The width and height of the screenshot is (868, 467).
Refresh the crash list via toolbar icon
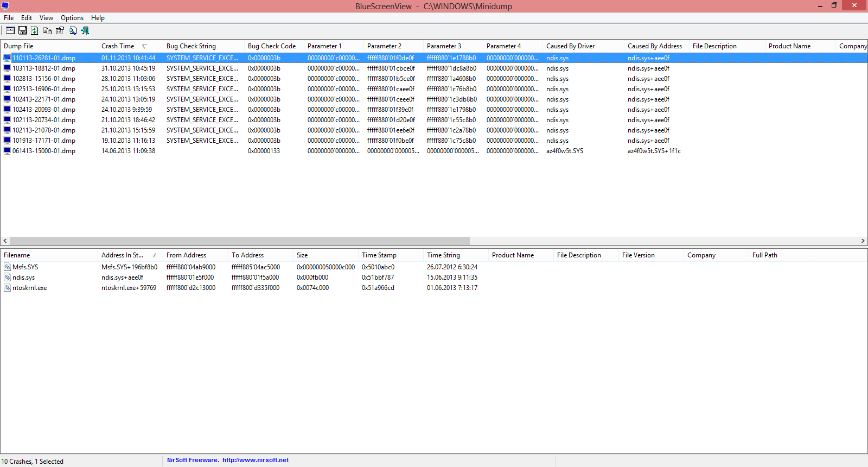click(x=35, y=30)
